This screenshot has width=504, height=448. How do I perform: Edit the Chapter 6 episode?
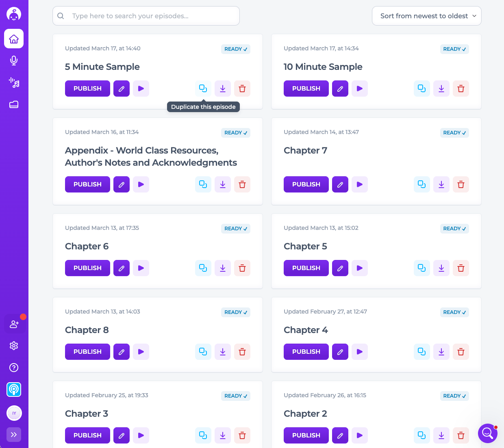(121, 268)
